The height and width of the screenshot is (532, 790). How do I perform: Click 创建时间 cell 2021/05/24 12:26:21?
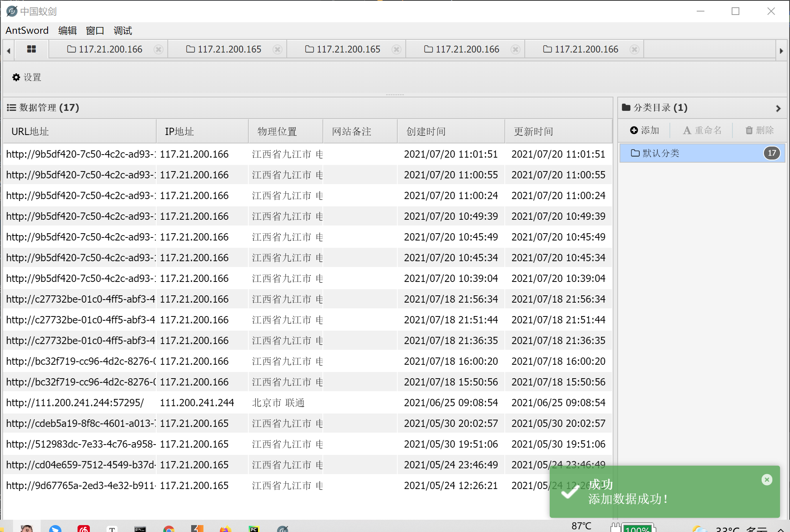451,486
